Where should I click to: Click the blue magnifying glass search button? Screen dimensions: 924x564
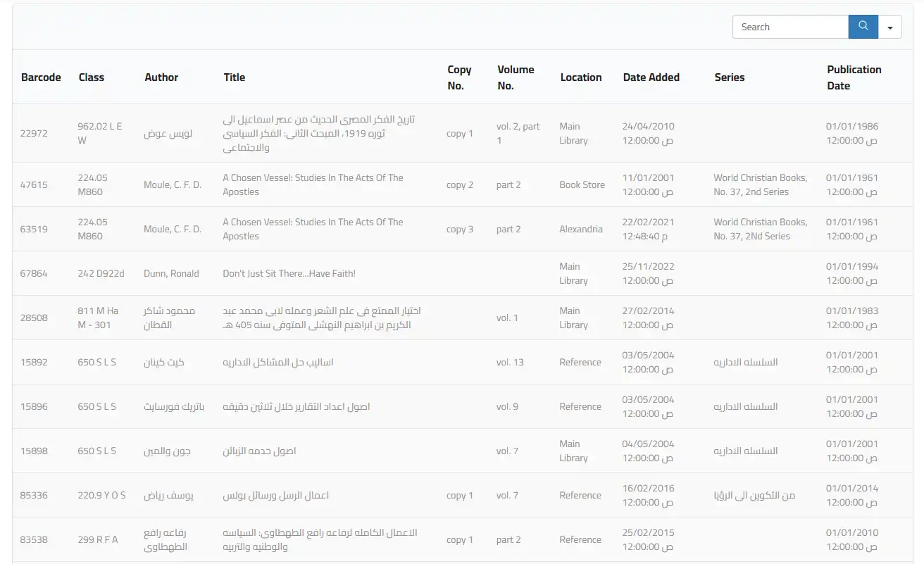point(863,27)
